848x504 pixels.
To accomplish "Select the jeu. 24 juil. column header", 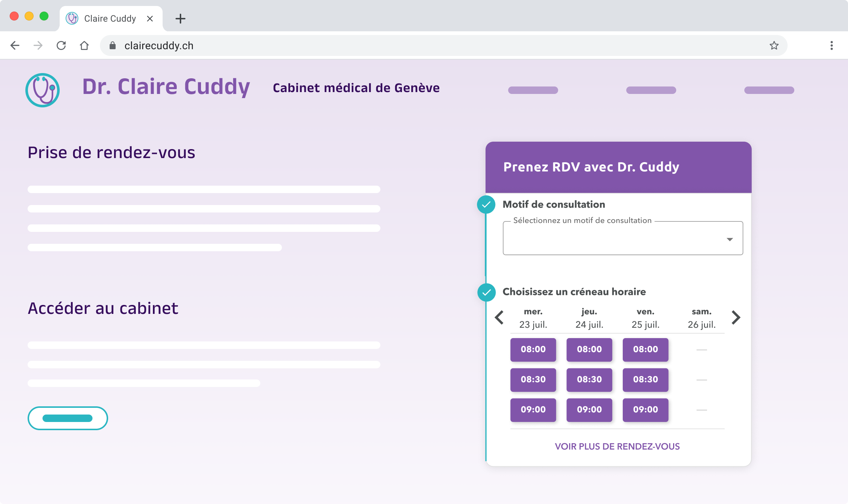I will click(x=590, y=318).
